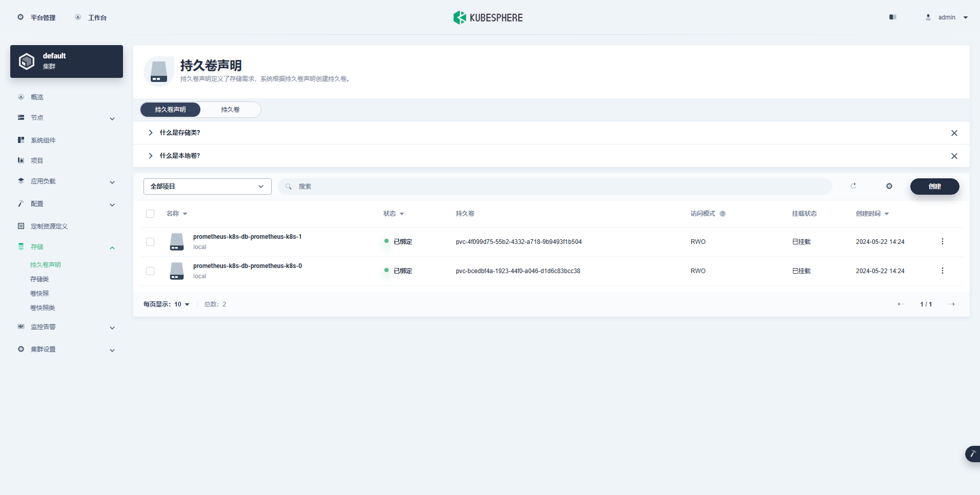Image resolution: width=980 pixels, height=495 pixels.
Task: Click pvc-4f099d75 persistent volume text
Action: click(519, 242)
